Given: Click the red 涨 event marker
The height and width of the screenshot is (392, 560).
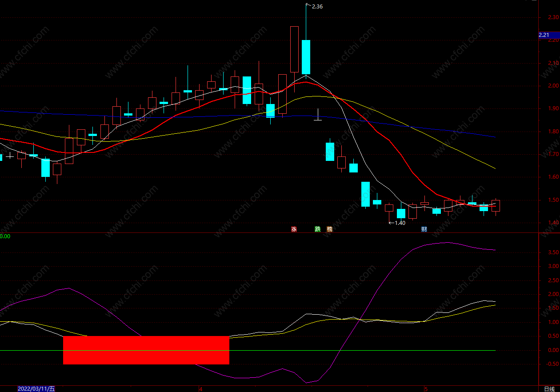Looking at the screenshot, I should tap(294, 229).
